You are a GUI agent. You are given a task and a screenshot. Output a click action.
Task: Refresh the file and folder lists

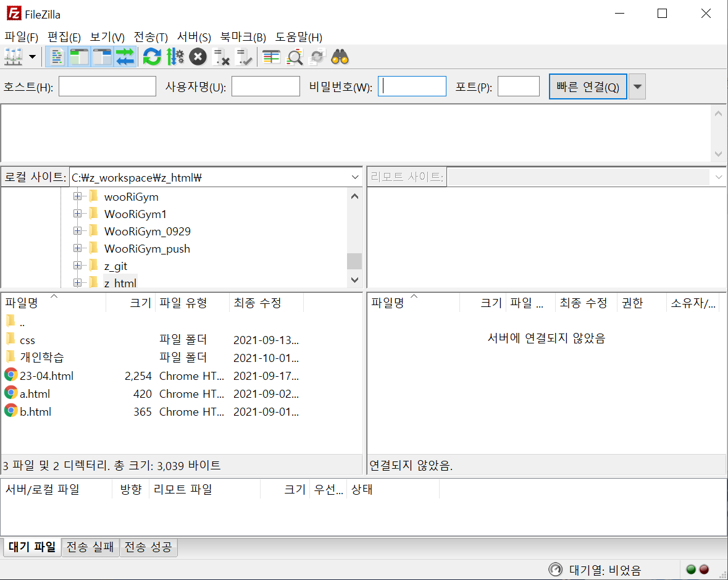[152, 57]
